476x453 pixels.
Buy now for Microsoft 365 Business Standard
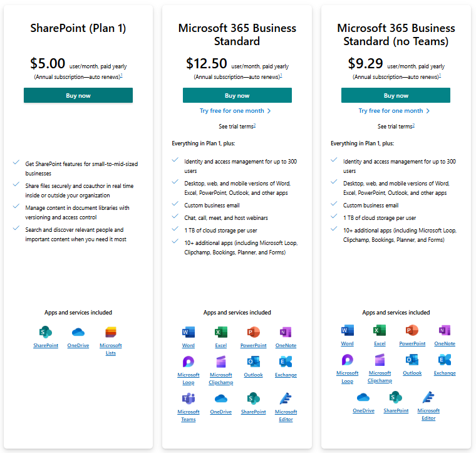coord(237,95)
